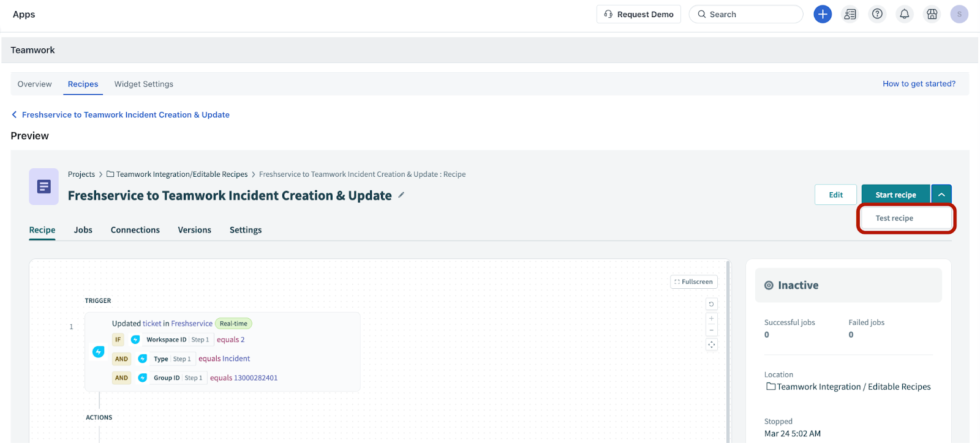This screenshot has height=443, width=980.
Task: Click the Real-time badge
Action: click(x=233, y=324)
